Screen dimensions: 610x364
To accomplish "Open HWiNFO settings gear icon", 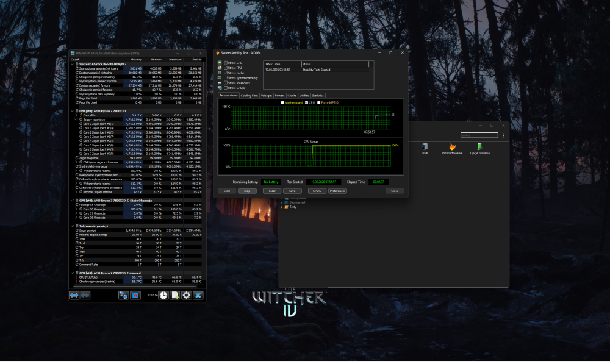I will 187,296.
